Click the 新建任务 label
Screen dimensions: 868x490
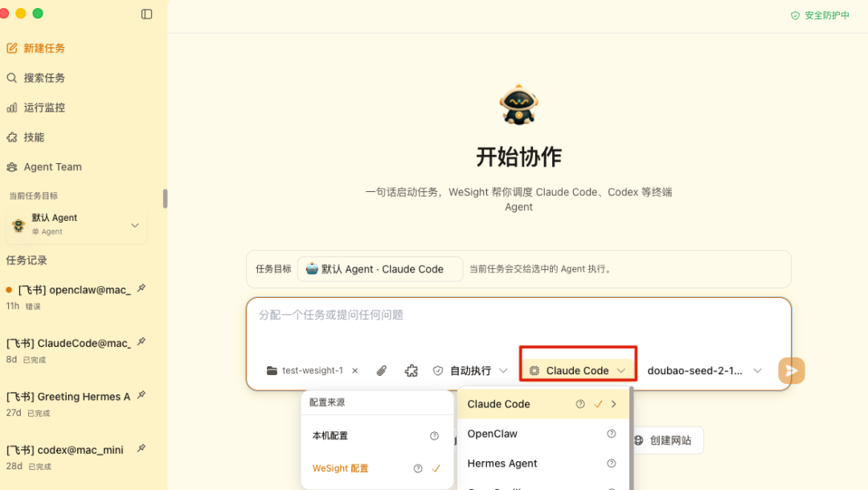(x=44, y=48)
